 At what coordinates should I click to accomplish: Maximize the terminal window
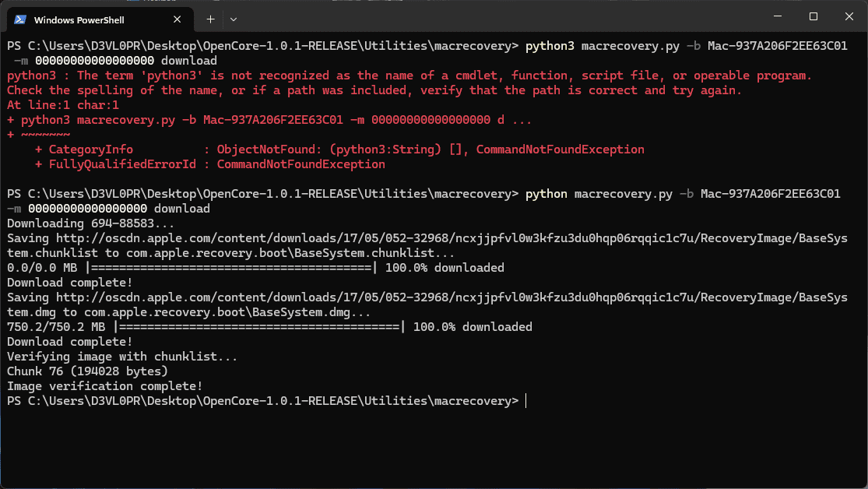[814, 16]
